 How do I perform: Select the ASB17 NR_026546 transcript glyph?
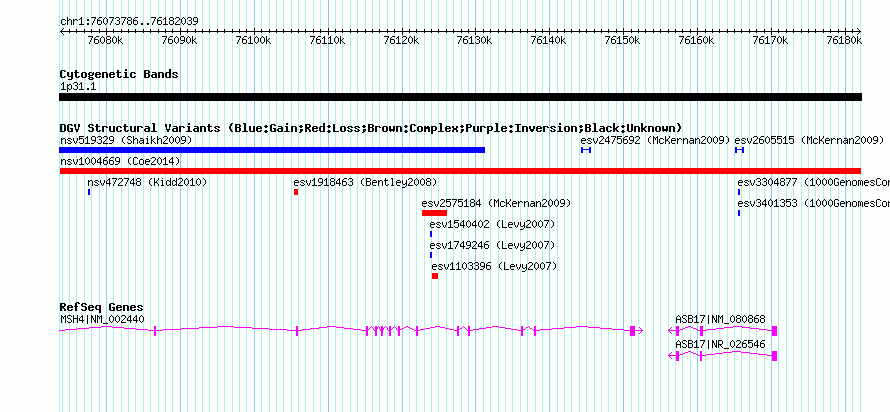(x=723, y=356)
